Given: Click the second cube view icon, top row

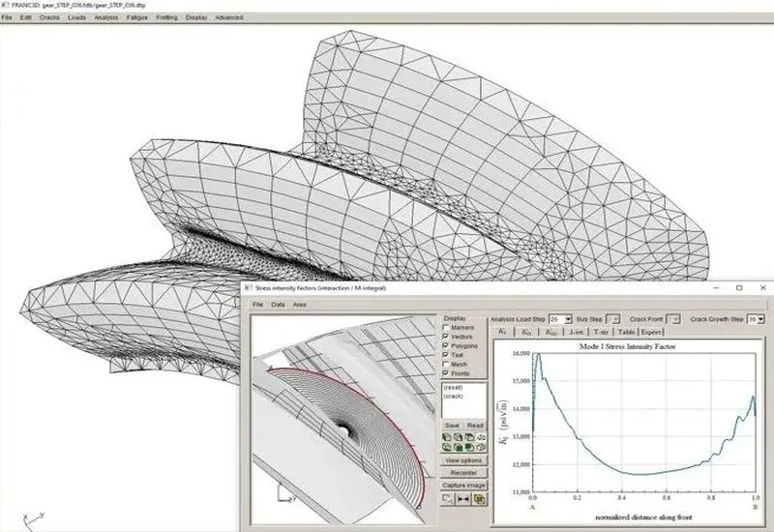Looking at the screenshot, I should coord(457,436).
